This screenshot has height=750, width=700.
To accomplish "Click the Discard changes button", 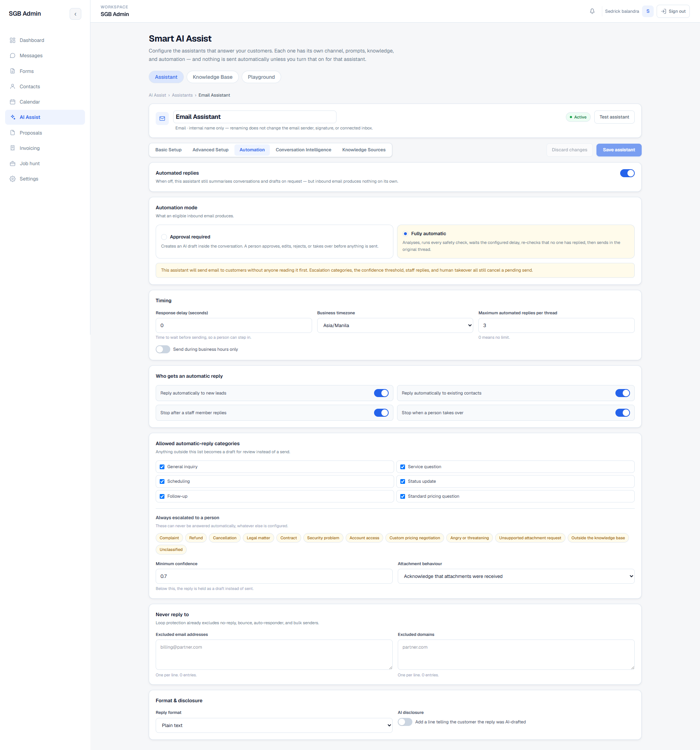I will coord(569,150).
